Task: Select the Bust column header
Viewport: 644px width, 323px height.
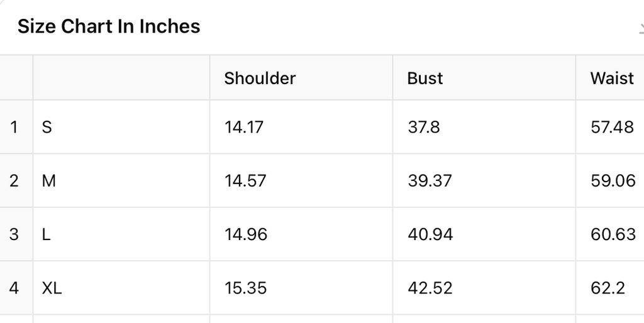Action: [x=425, y=78]
